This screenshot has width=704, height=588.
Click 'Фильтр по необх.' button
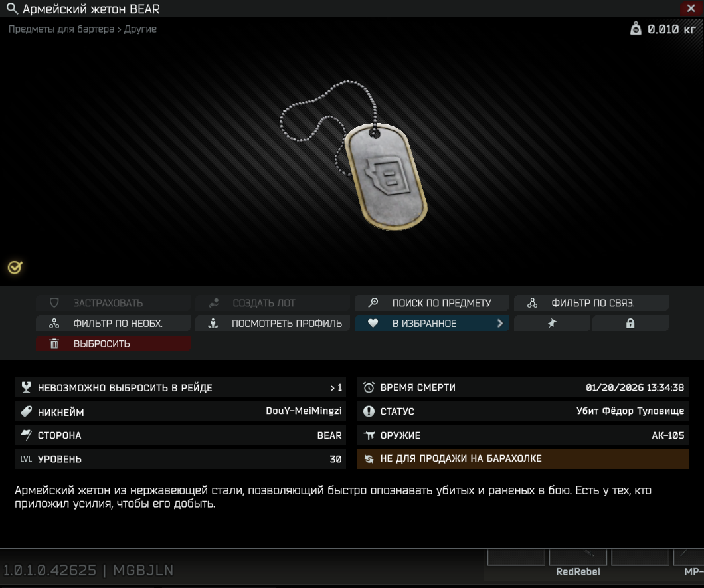[x=113, y=323]
